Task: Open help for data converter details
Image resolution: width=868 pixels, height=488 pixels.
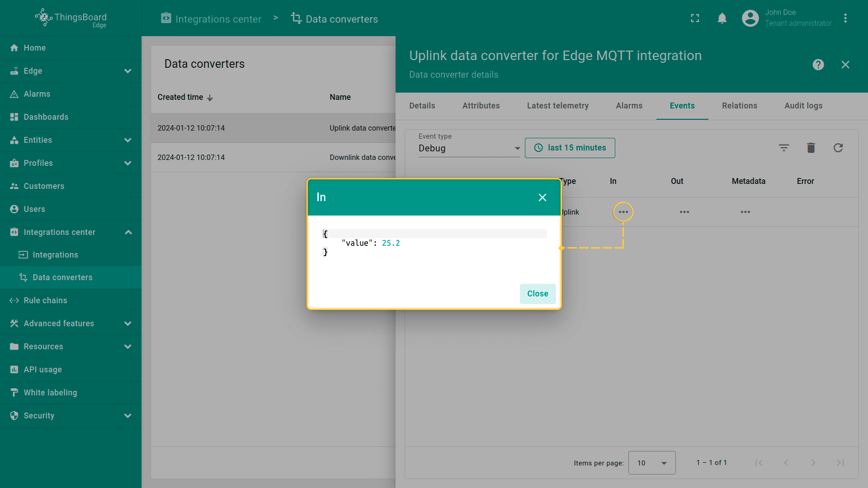Action: click(x=818, y=65)
